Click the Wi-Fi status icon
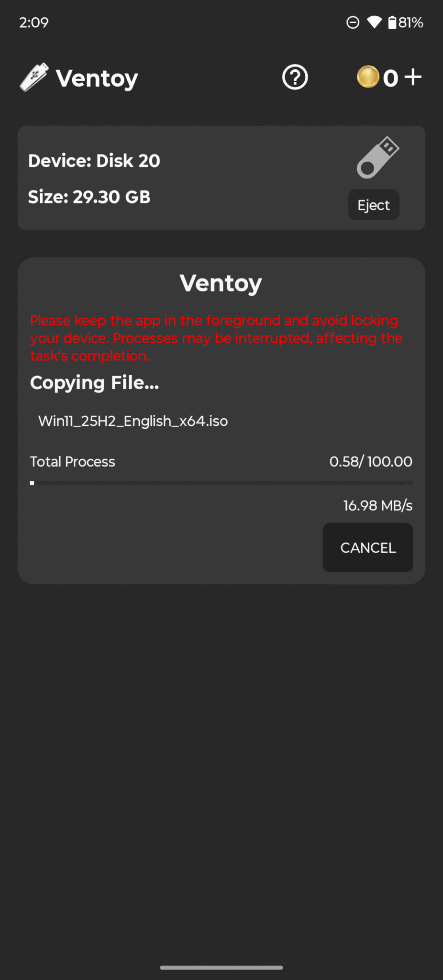This screenshot has height=980, width=443. [374, 22]
